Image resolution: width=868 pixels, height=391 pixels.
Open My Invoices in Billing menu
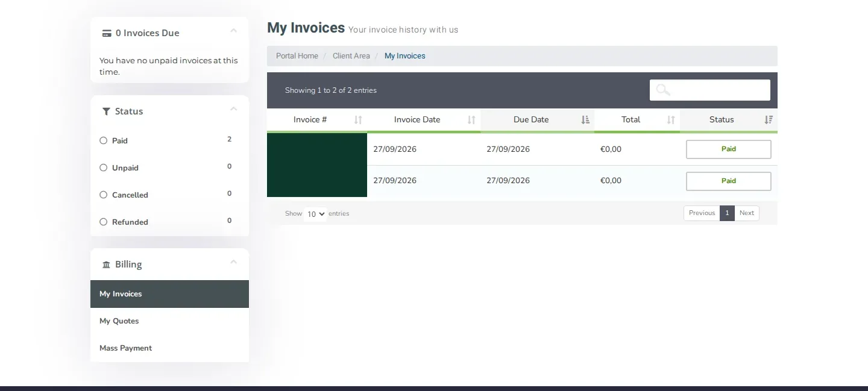point(169,294)
